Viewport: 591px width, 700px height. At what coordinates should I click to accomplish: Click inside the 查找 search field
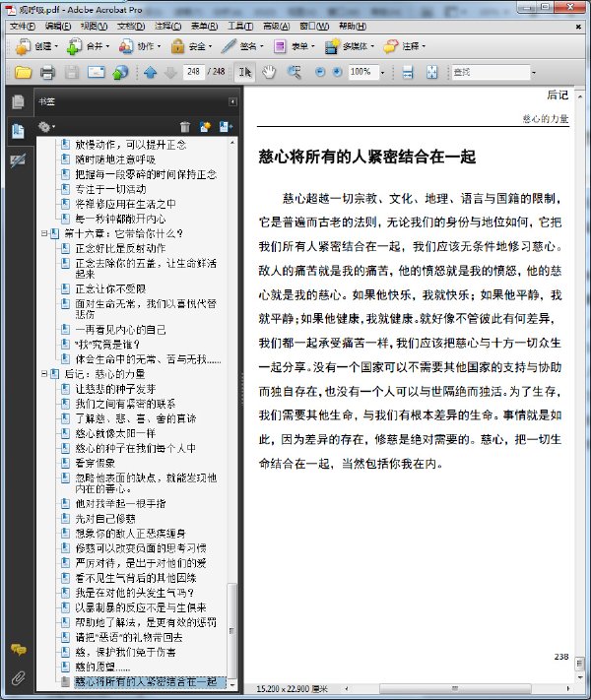point(491,72)
